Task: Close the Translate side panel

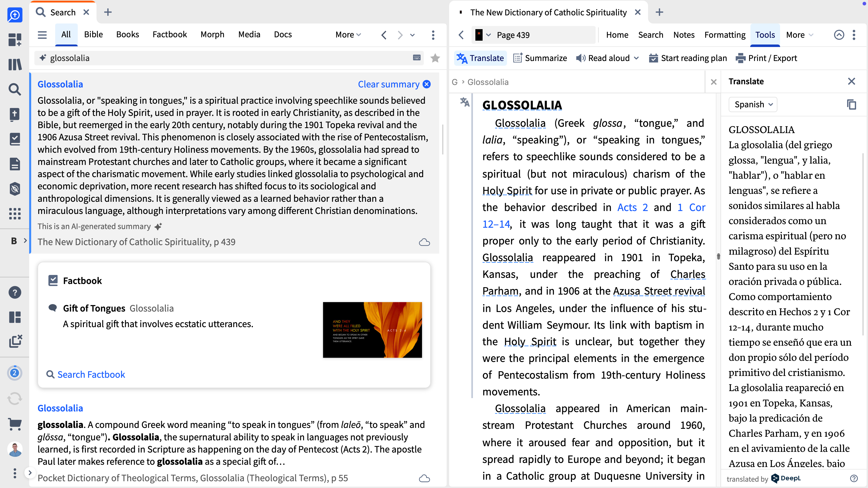Action: click(x=851, y=82)
